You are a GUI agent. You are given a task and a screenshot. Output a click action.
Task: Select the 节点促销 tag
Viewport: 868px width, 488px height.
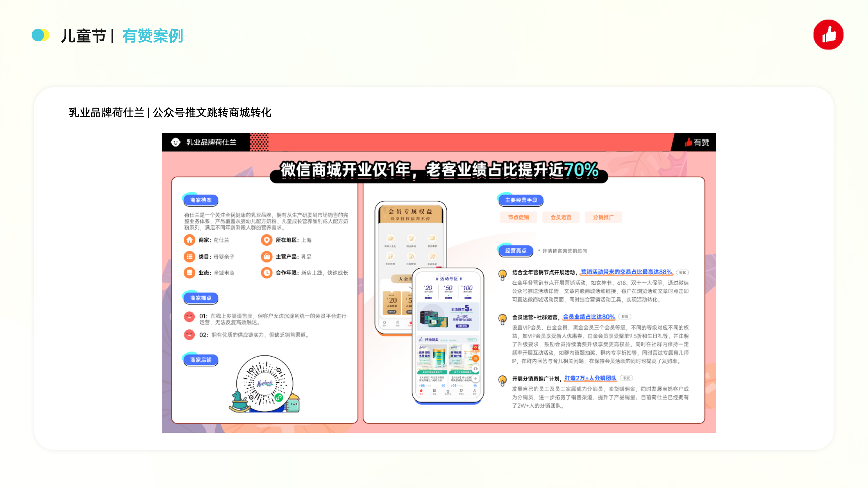pos(518,217)
